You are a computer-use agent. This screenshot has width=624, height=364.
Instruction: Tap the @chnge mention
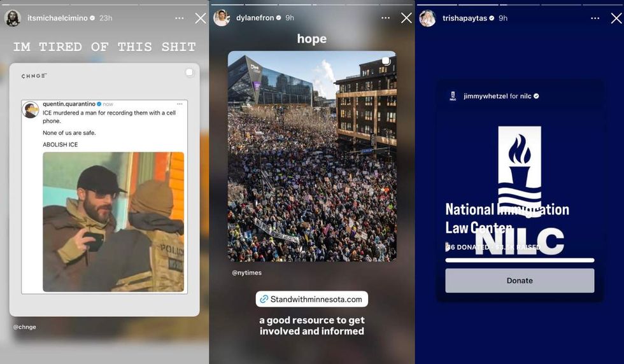25,327
